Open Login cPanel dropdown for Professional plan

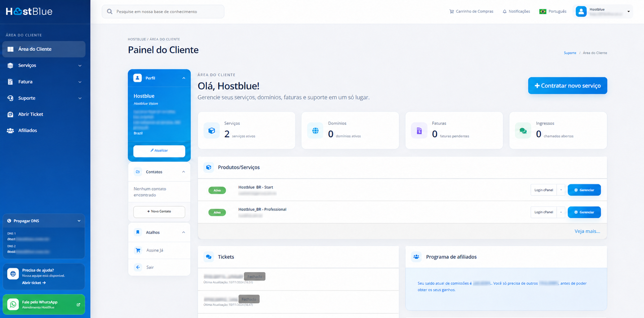(x=561, y=212)
